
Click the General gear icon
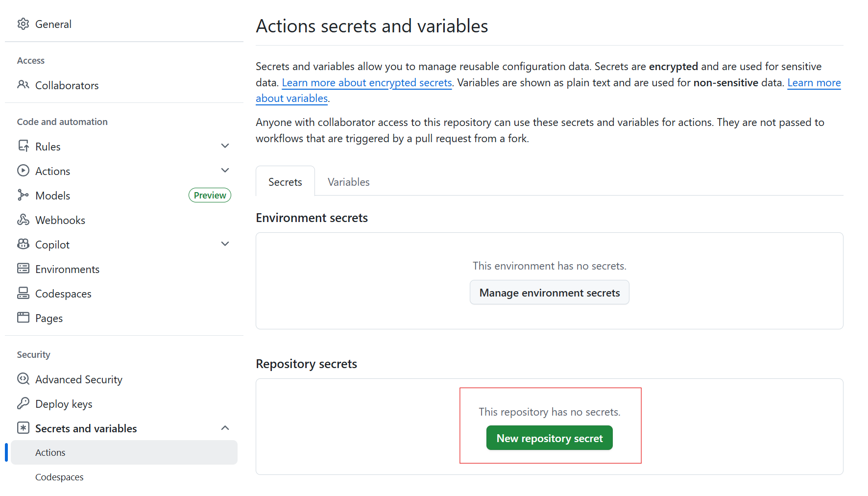(x=23, y=24)
